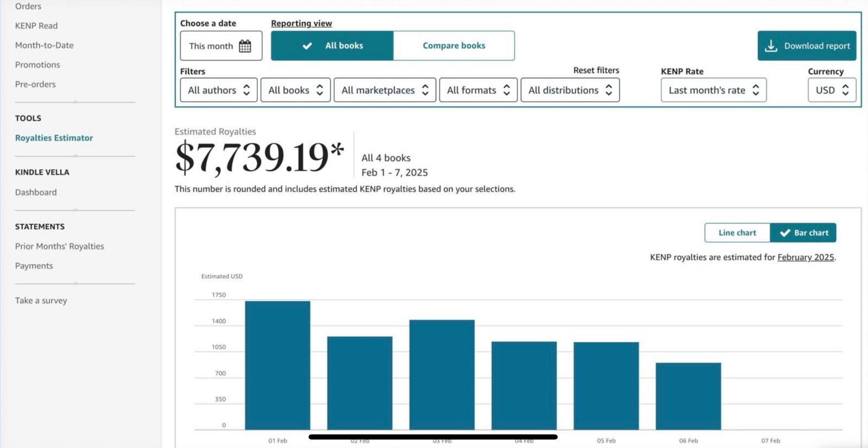Select the All books reporting view

click(332, 46)
